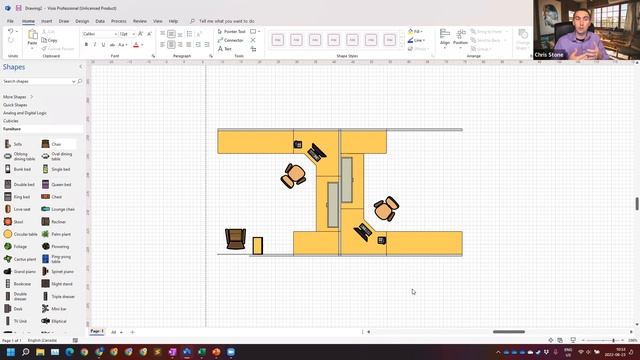This screenshot has height=360, width=640.
Task: Switch to the Insert ribbon tab
Action: click(47, 21)
